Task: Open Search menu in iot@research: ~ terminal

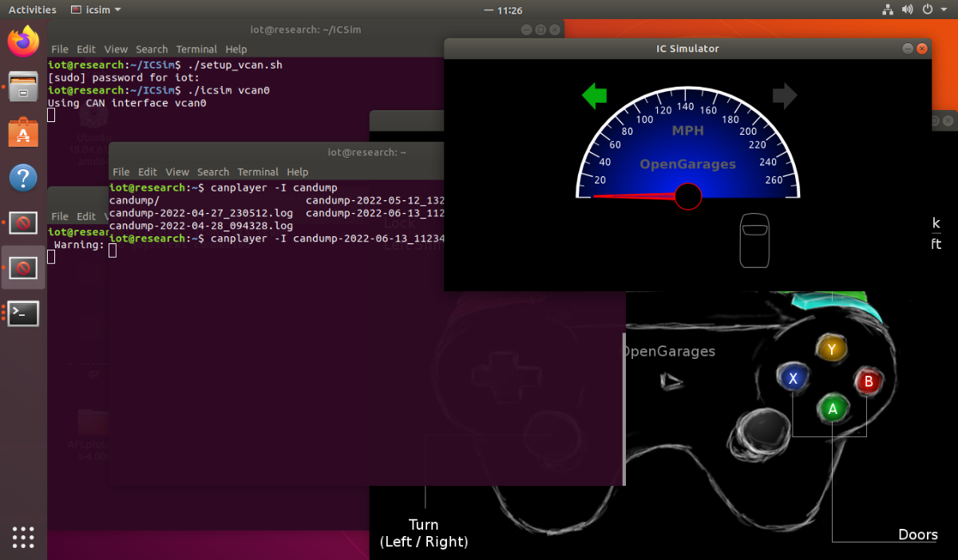Action: click(x=213, y=172)
